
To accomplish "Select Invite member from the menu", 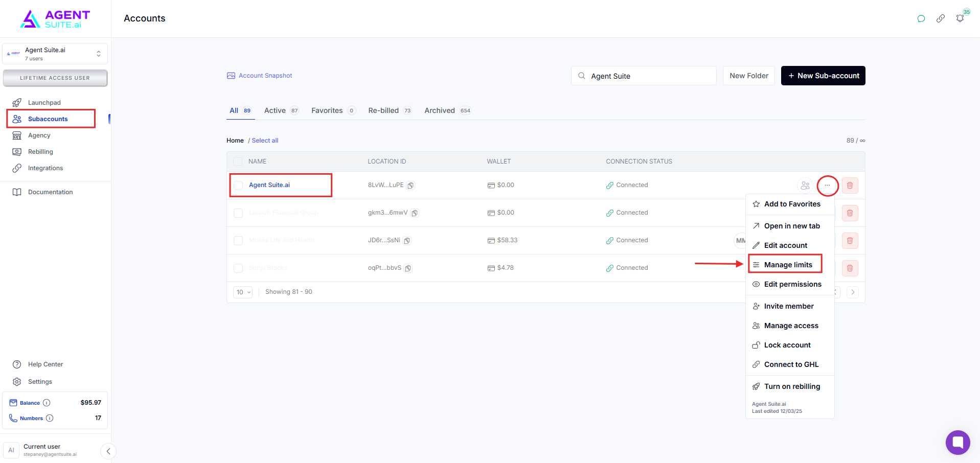I will click(790, 306).
